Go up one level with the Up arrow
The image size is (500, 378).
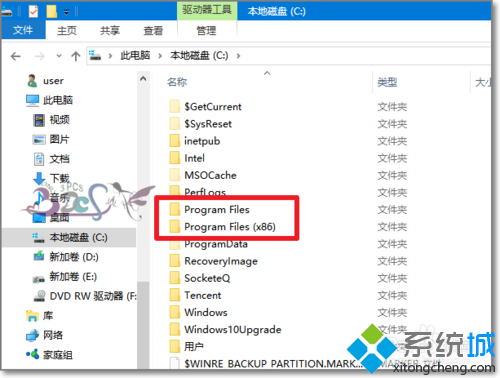(76, 56)
